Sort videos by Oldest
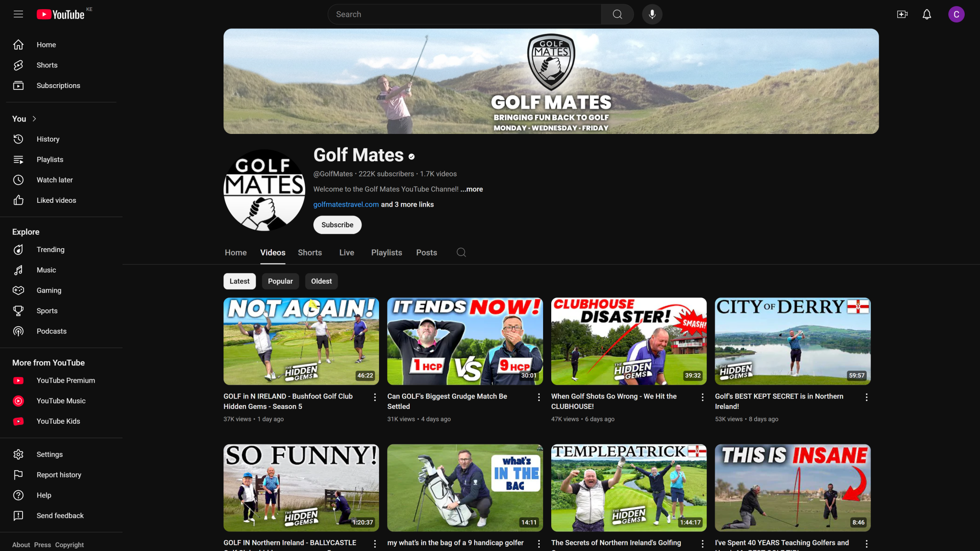Screen dimensions: 980x551 tap(321, 281)
